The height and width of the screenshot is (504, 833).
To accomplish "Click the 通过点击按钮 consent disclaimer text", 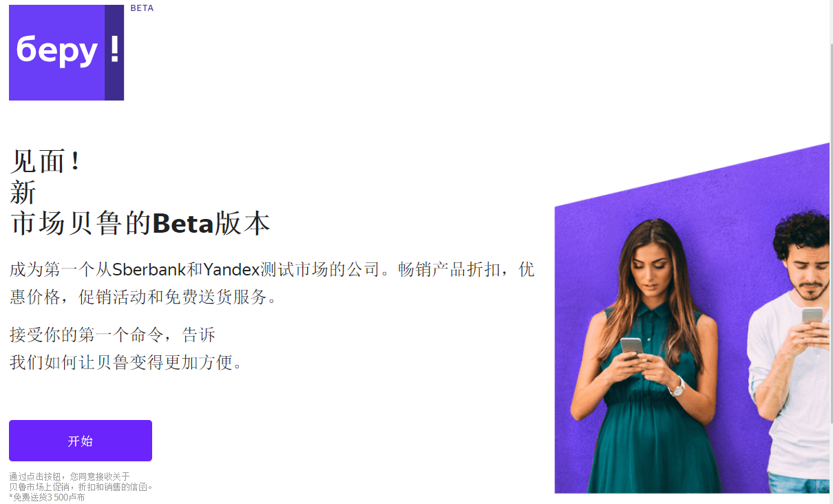I will pyautogui.click(x=81, y=481).
